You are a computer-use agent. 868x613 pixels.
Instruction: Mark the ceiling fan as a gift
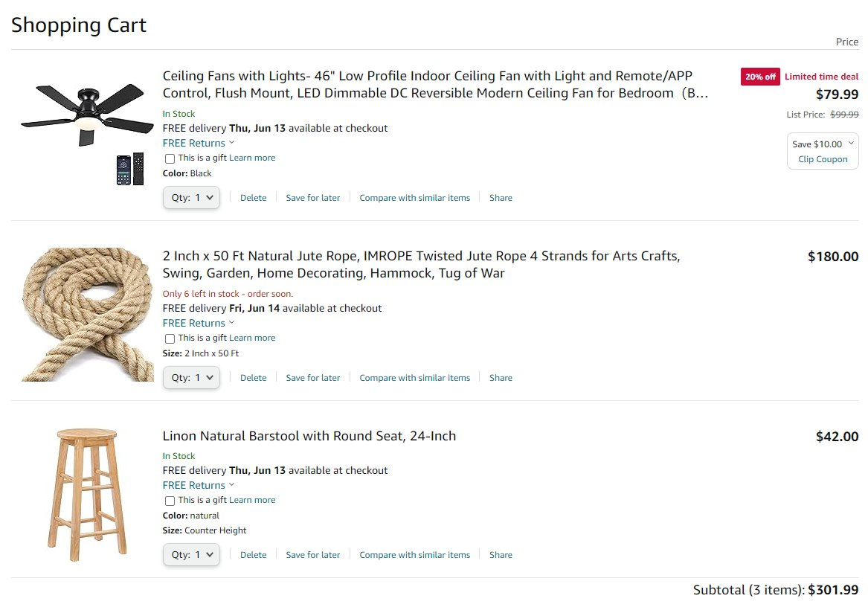(x=170, y=158)
